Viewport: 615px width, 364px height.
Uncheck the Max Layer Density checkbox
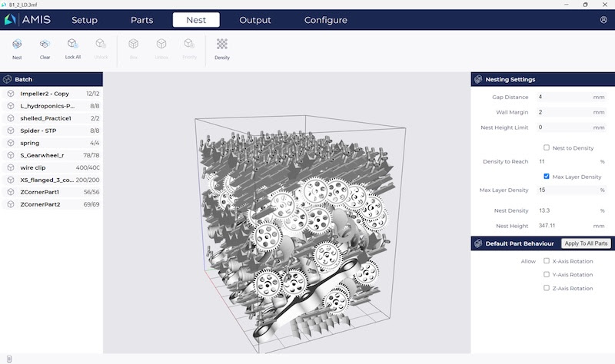coord(547,177)
